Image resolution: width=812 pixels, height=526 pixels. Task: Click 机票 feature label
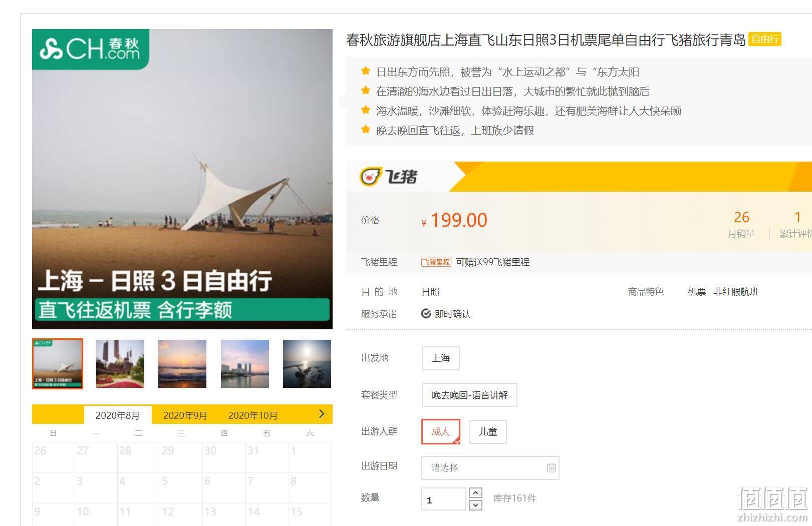coord(697,292)
